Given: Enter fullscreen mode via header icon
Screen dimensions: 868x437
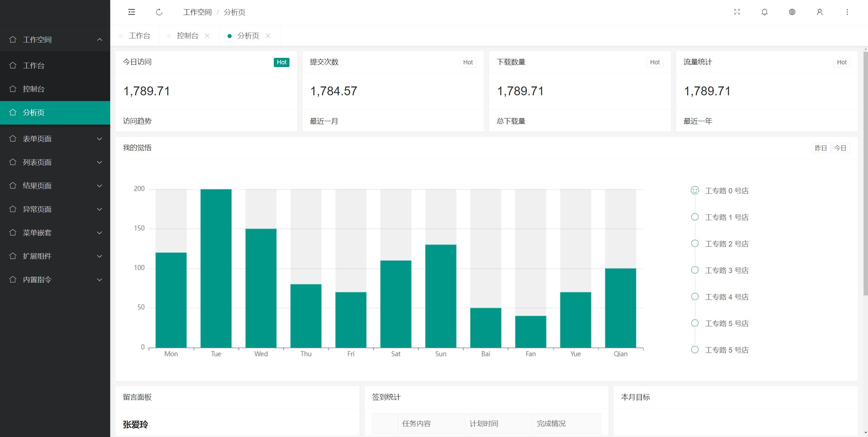Looking at the screenshot, I should [x=737, y=12].
